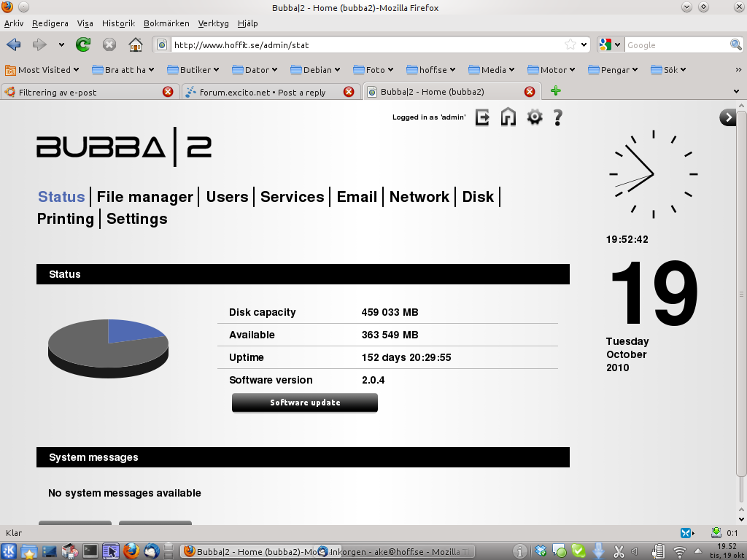Open the Verktyg menu
The height and width of the screenshot is (560, 747).
[214, 23]
